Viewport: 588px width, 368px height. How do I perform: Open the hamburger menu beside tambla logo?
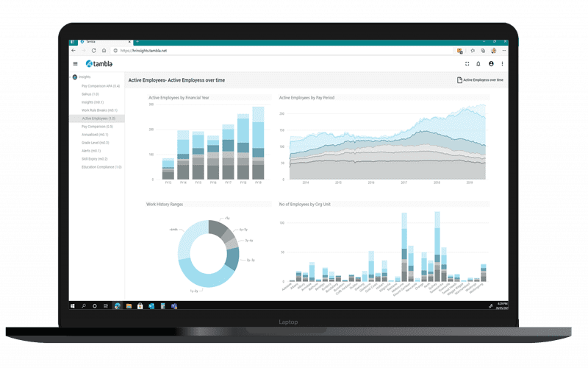click(x=76, y=64)
